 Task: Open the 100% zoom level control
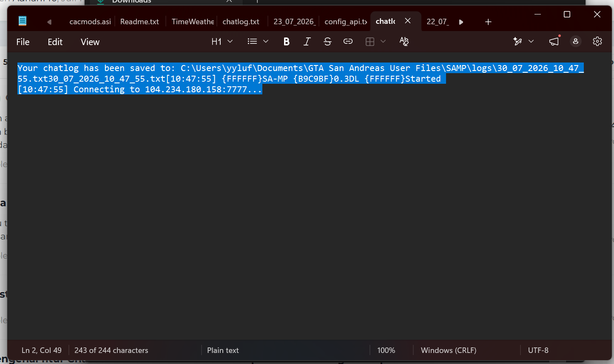coord(386,350)
